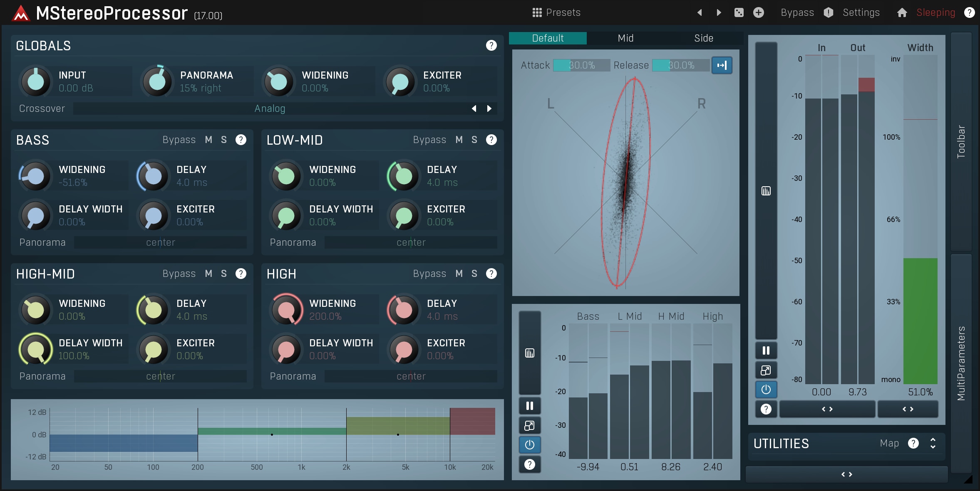Pause the band level meters
The width and height of the screenshot is (980, 491).
click(529, 406)
